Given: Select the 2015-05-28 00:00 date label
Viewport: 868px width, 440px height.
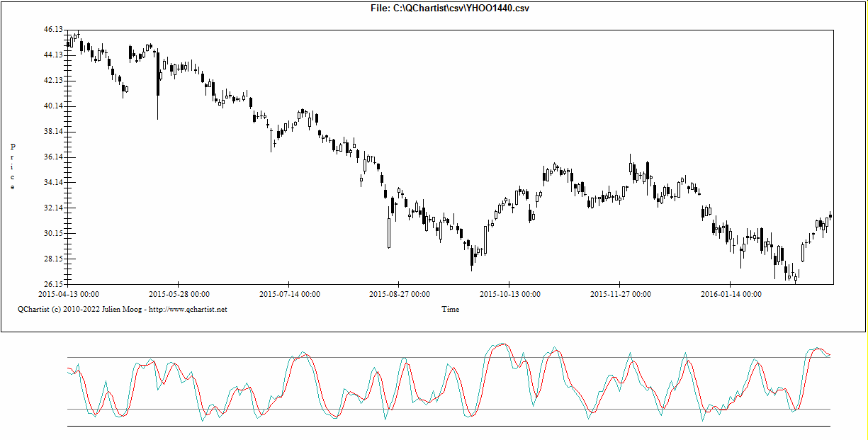Looking at the screenshot, I should point(179,294).
